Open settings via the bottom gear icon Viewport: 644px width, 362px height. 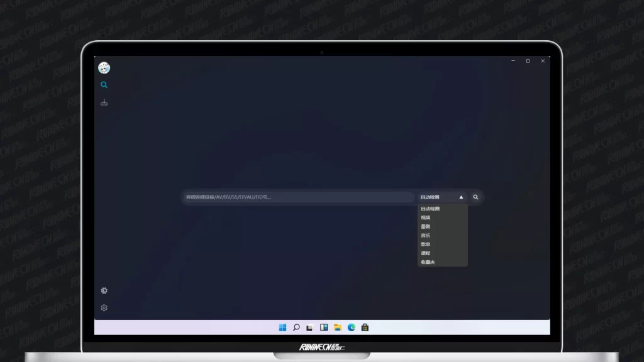pos(104,308)
